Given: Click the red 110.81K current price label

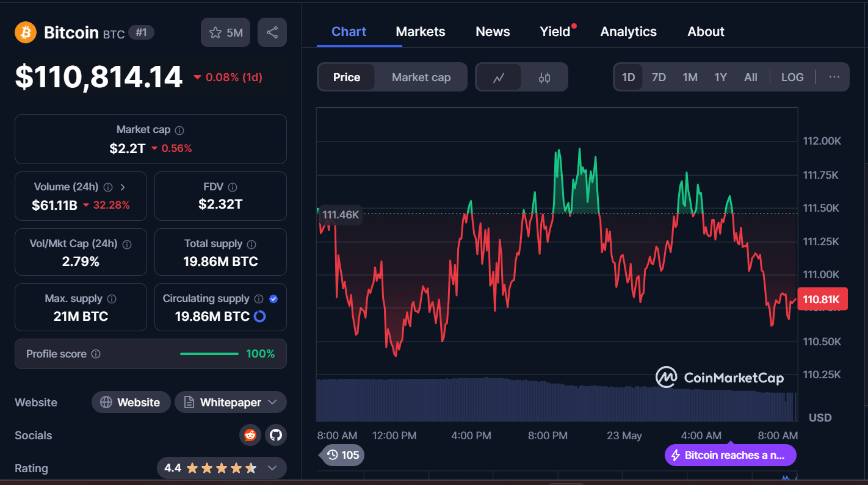Looking at the screenshot, I should coord(822,299).
